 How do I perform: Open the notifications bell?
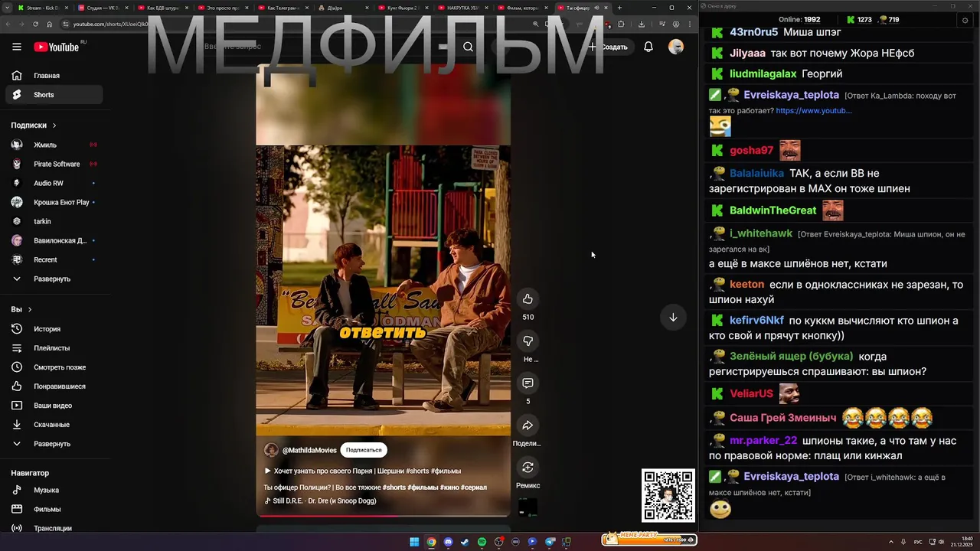pyautogui.click(x=648, y=47)
